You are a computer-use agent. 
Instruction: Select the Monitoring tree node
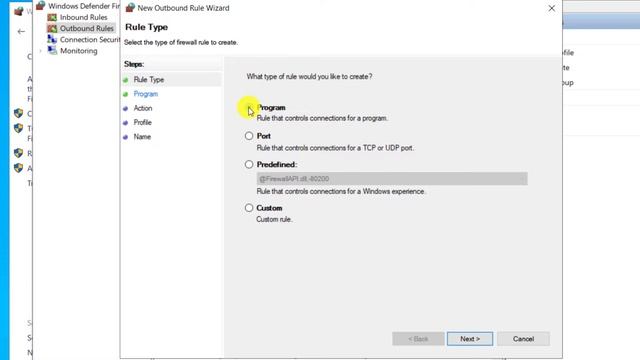click(x=78, y=51)
